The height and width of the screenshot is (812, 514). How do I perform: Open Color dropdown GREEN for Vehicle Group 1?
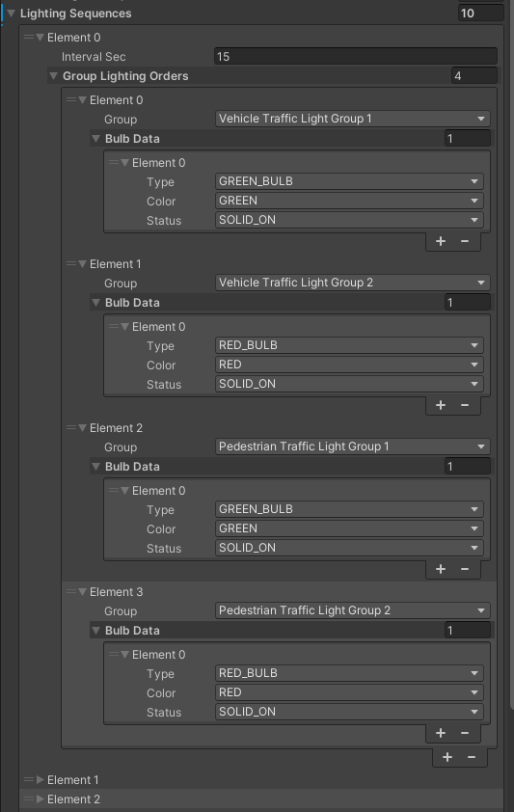click(349, 201)
